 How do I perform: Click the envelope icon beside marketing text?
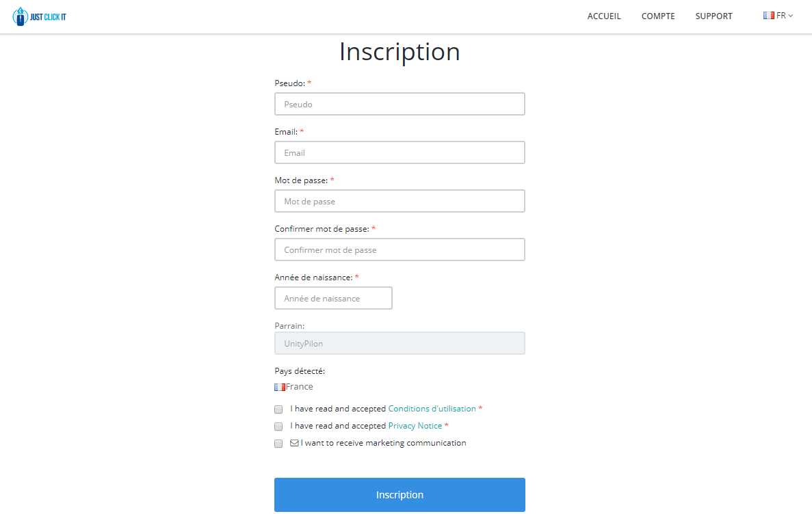click(x=295, y=443)
